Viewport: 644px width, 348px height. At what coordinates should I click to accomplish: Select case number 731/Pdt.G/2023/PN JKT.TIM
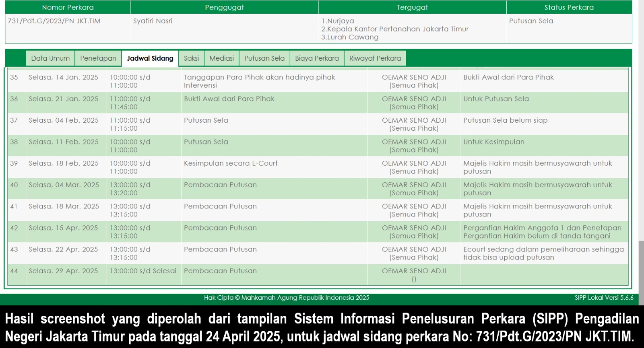coord(54,21)
